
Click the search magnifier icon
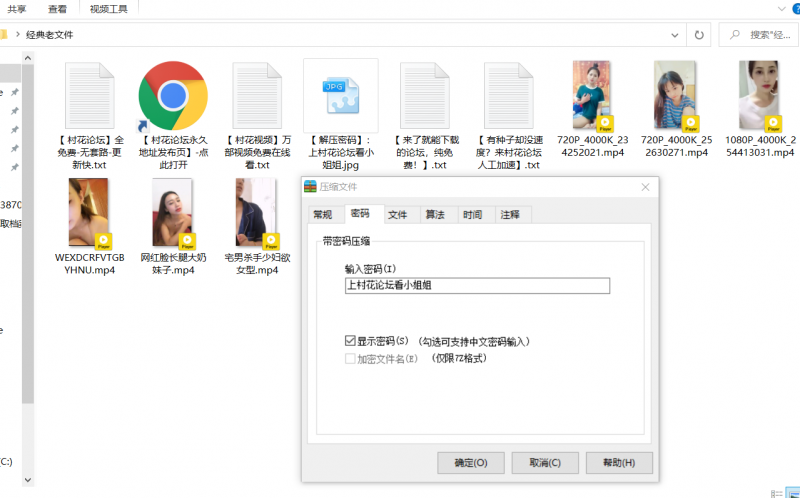762,34
